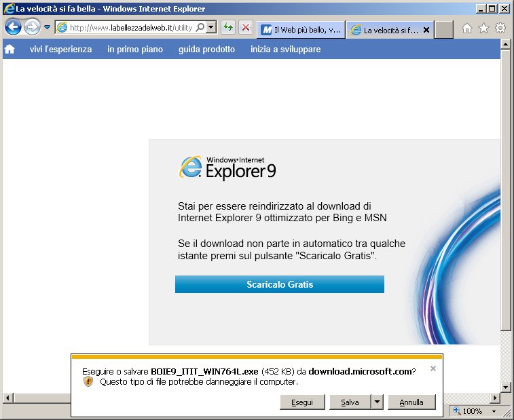Open 'vivi l'esperienza' menu item
The image size is (514, 420).
pos(60,49)
